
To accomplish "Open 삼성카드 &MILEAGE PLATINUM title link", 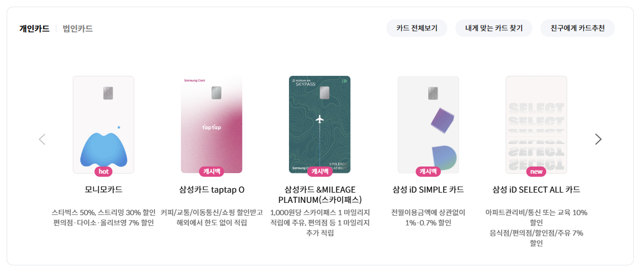I will tap(320, 195).
